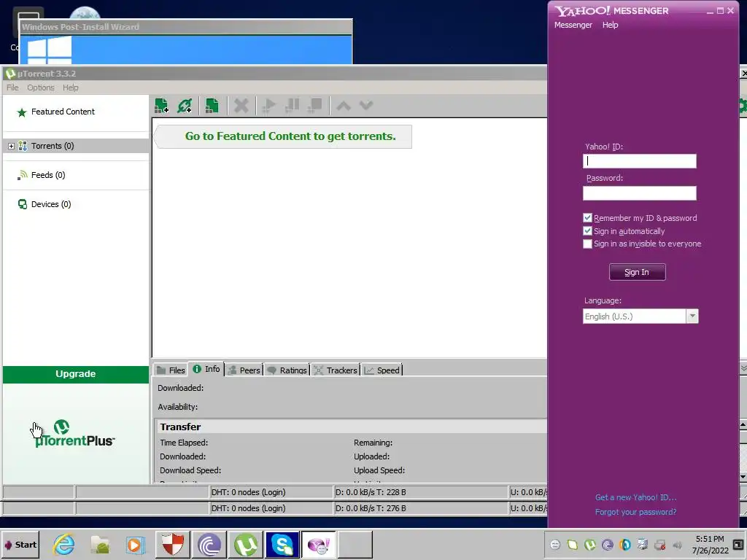Click the Sign In button
Screen dimensions: 747x560
(x=637, y=272)
